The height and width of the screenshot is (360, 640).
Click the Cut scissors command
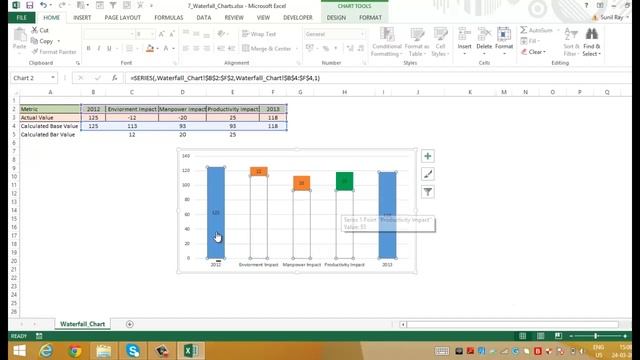(x=40, y=30)
